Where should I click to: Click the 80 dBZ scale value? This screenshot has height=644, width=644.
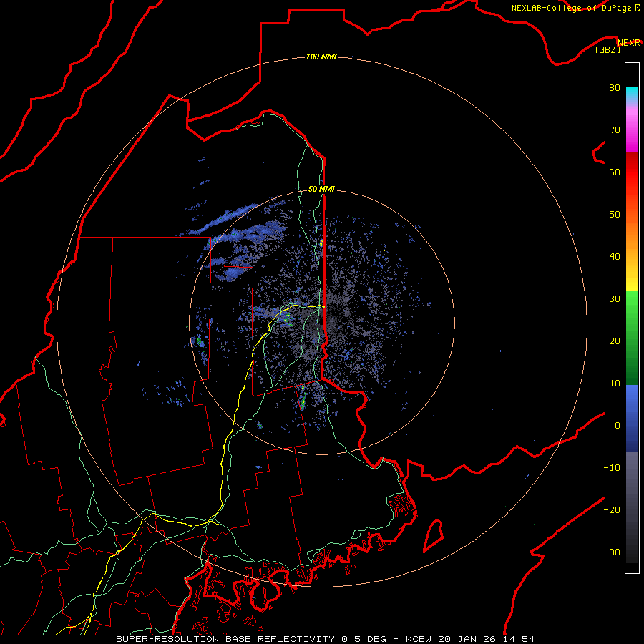click(615, 87)
